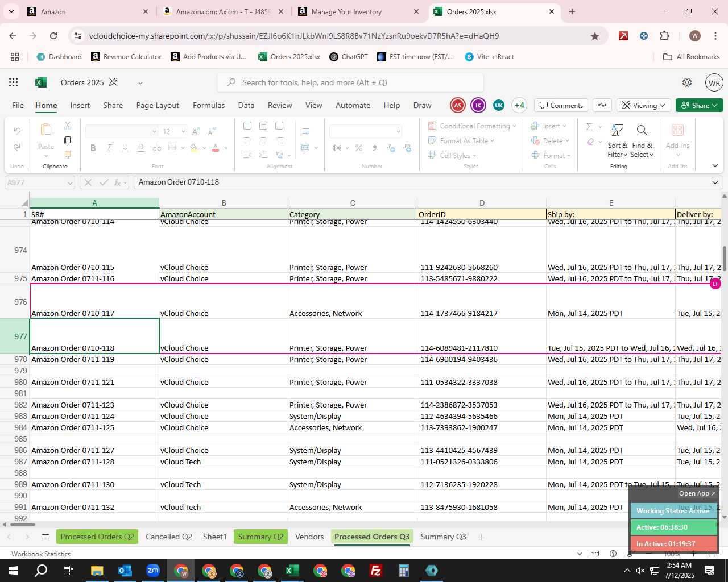Open the Comments pane

click(561, 105)
